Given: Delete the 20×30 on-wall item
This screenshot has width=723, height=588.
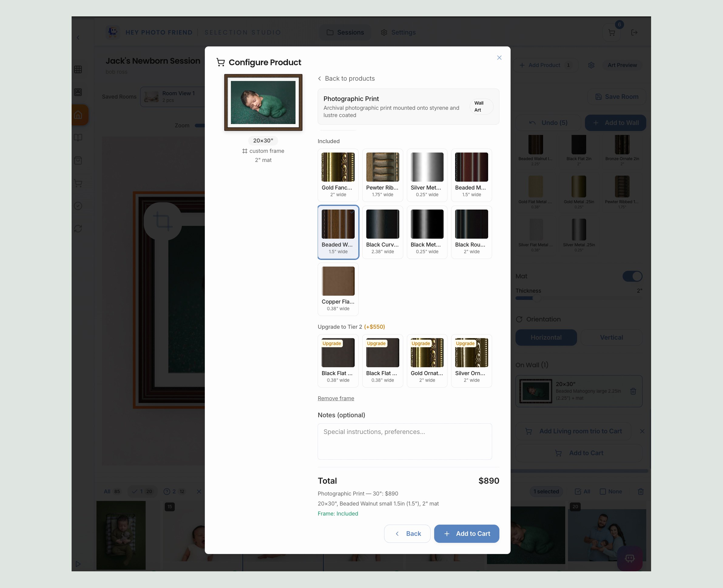Looking at the screenshot, I should point(633,391).
